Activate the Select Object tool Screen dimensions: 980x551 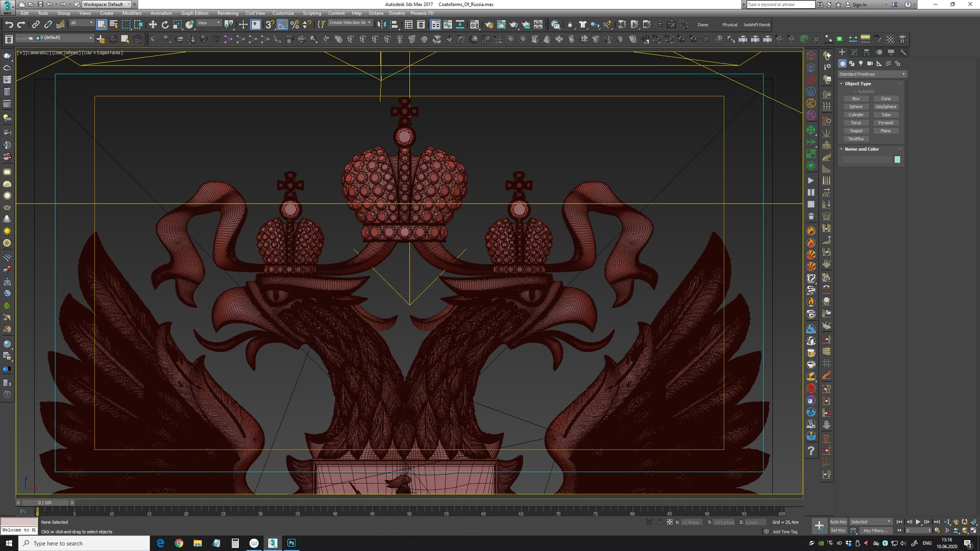(x=102, y=24)
